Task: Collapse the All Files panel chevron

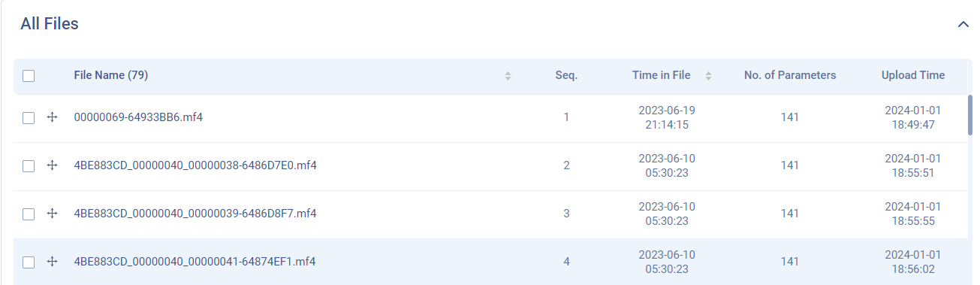Action: point(963,24)
